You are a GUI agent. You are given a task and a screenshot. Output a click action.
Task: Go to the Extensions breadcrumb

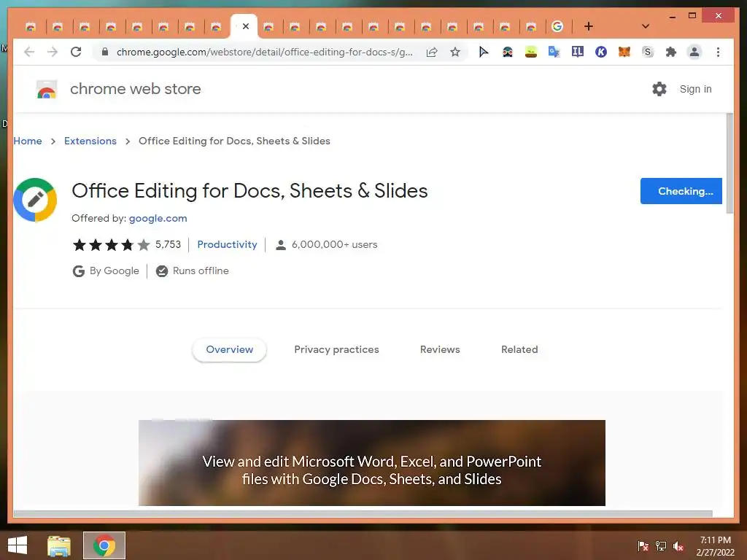click(90, 141)
